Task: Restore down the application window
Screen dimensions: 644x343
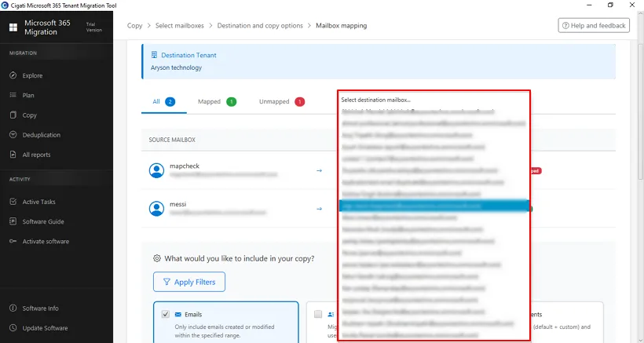Action: 610,5
